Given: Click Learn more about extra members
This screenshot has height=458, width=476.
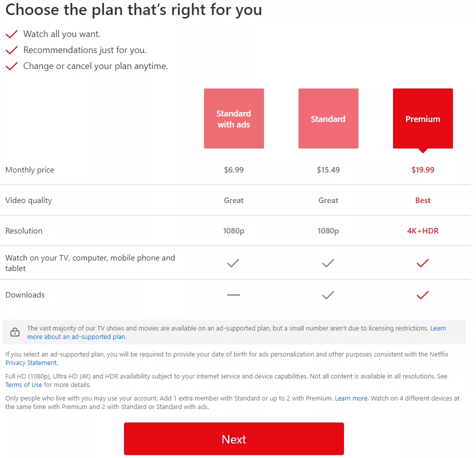Looking at the screenshot, I should click(x=351, y=398).
